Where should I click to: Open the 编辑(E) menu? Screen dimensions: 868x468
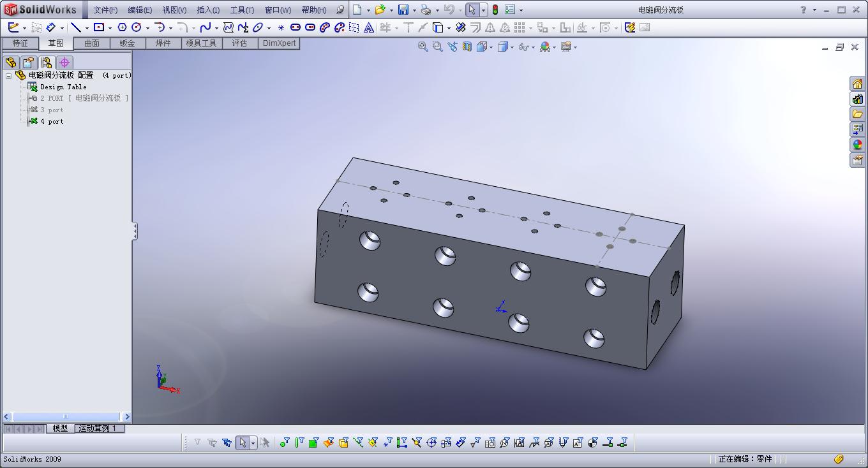(140, 10)
